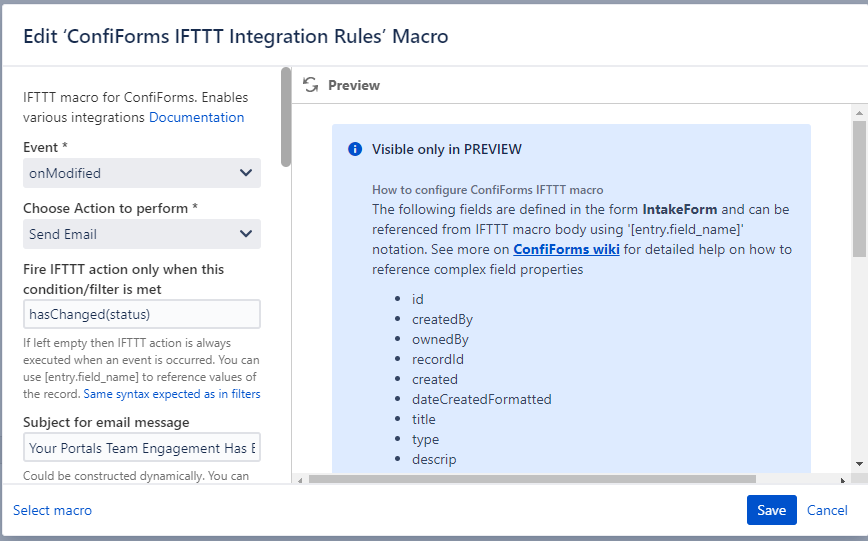Click the refresh preview icon

click(x=311, y=85)
